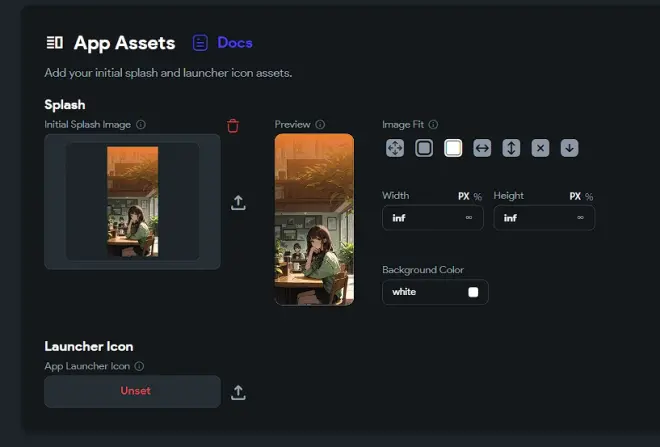Select the X none fit option

[x=540, y=148]
